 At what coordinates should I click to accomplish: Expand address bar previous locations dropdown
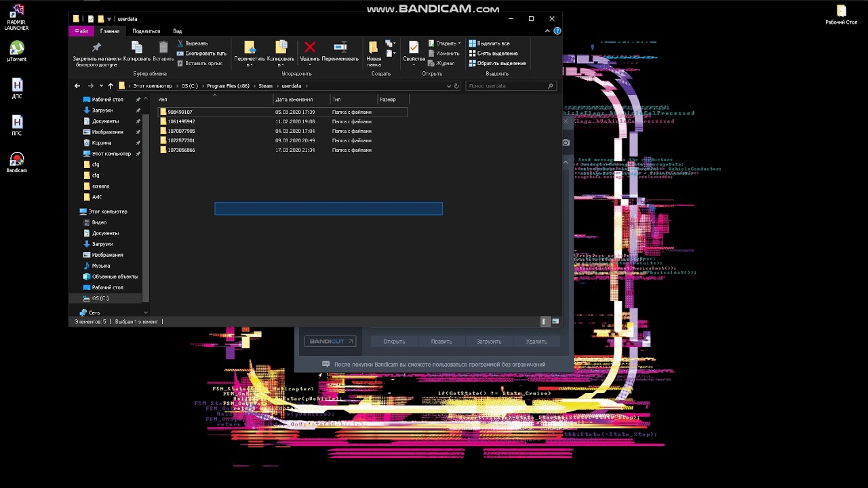tap(448, 86)
